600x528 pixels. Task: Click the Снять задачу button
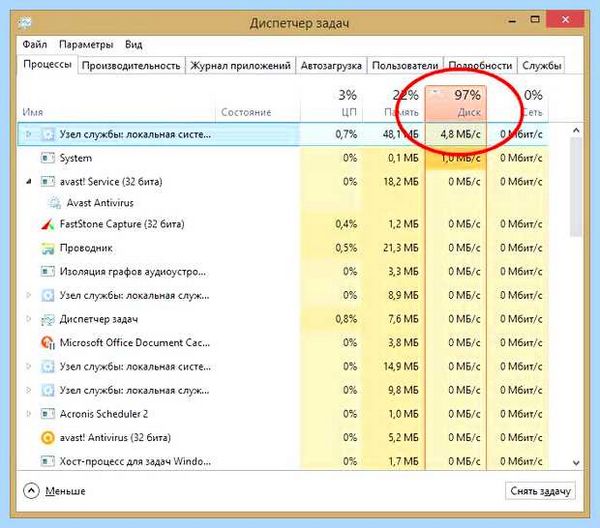click(x=540, y=491)
